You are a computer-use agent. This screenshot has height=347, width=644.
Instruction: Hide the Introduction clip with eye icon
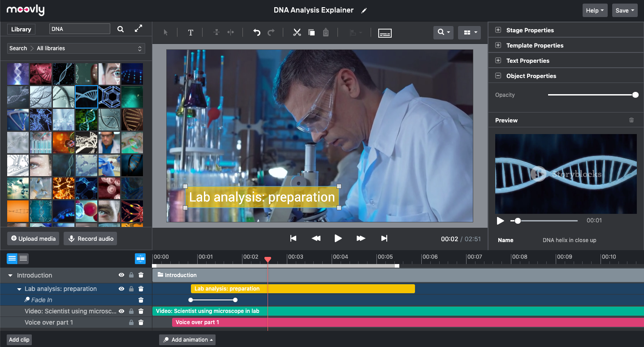coord(121,275)
